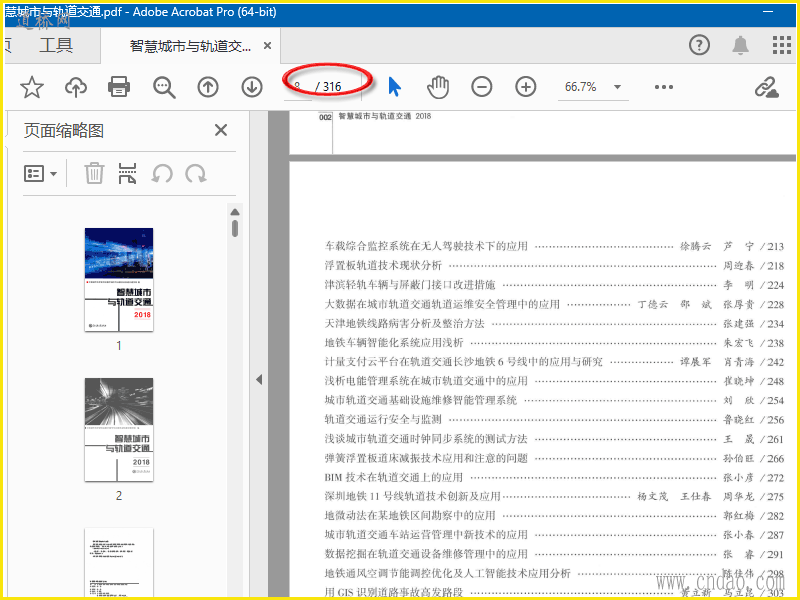Go to the next page with down arrow
800x600 pixels.
pos(252,87)
